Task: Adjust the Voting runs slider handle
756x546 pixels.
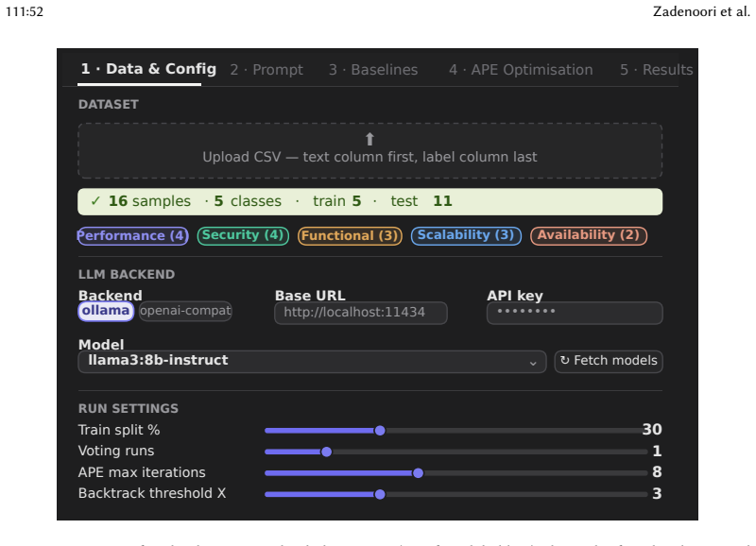Action: pyautogui.click(x=326, y=452)
